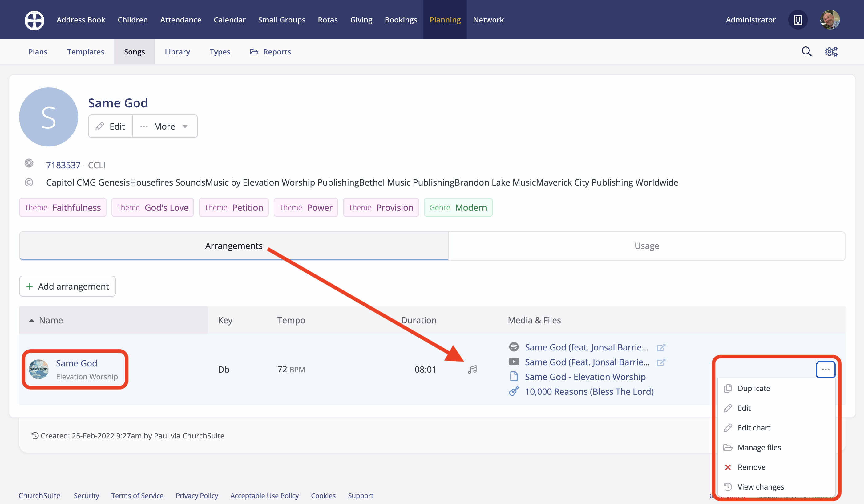Choose Manage files in the context menu
Viewport: 864px width, 504px height.
759,447
